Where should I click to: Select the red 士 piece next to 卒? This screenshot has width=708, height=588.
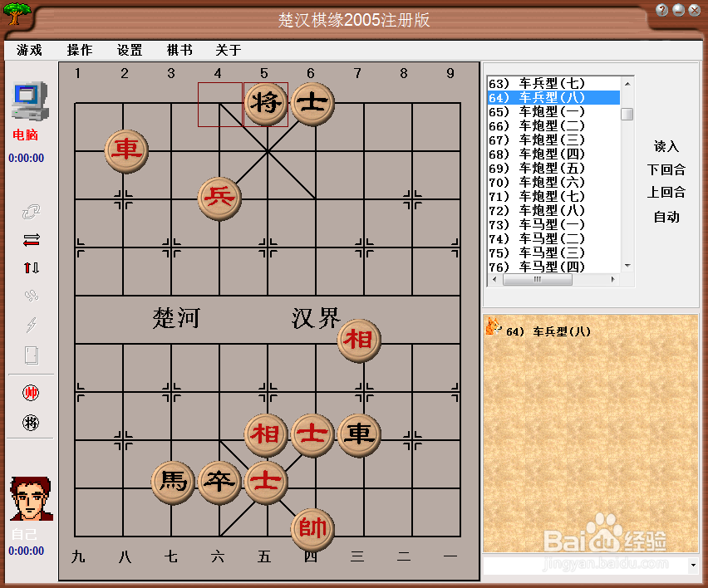[x=266, y=483]
